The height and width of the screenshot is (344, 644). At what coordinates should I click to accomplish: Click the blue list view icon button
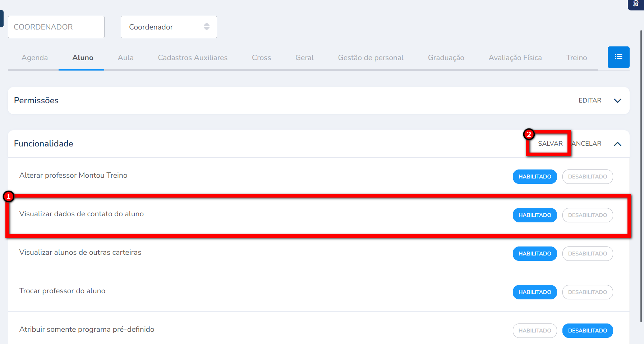tap(618, 57)
